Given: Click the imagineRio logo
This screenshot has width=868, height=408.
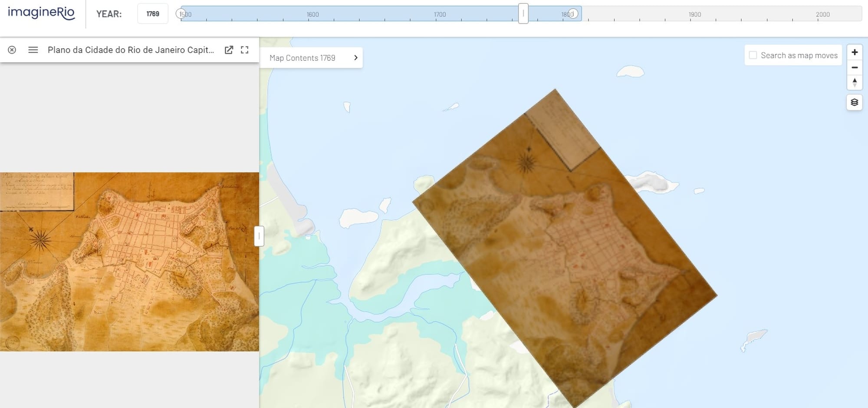Looking at the screenshot, I should click(x=41, y=13).
